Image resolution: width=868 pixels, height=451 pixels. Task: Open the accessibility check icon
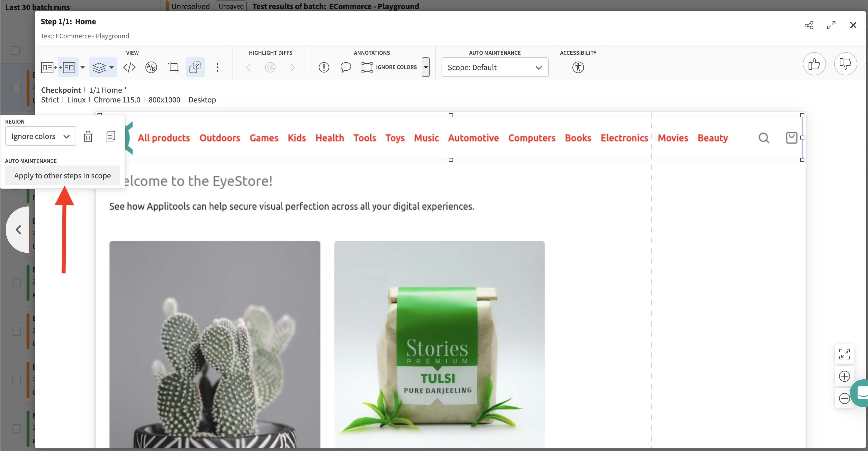coord(578,68)
